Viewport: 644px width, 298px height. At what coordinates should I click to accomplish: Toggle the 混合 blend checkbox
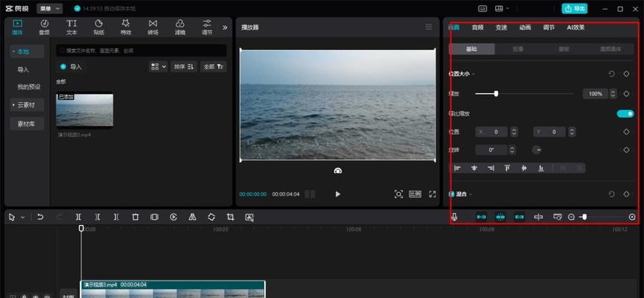coord(451,194)
